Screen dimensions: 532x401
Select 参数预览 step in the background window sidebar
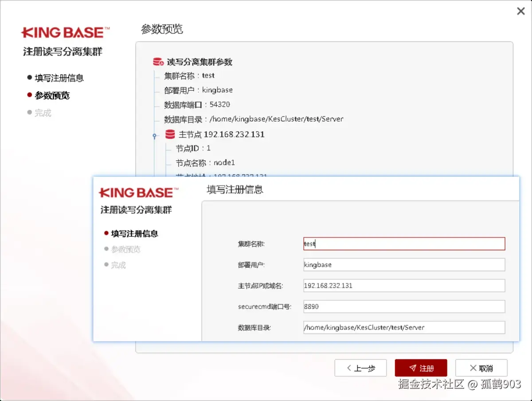point(48,95)
